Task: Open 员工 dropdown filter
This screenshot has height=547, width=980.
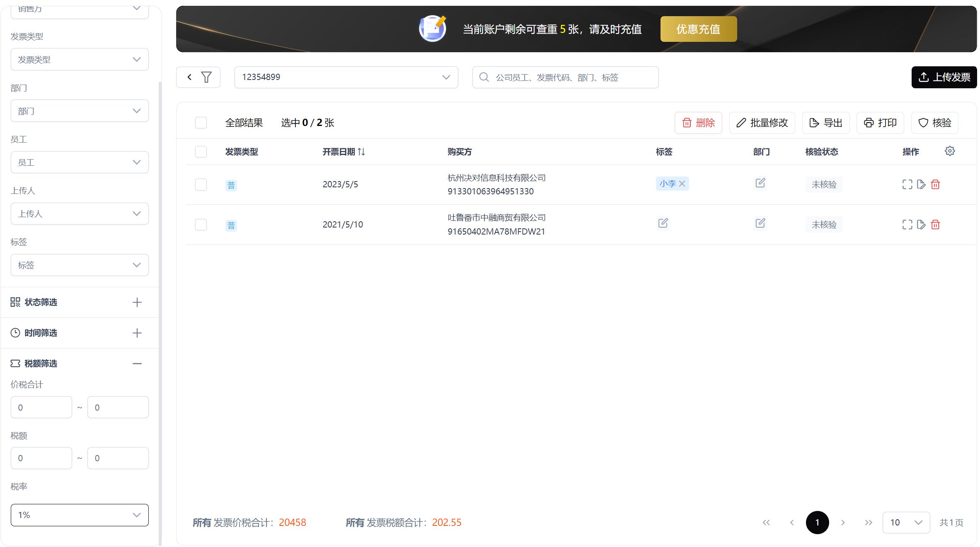Action: 80,162
